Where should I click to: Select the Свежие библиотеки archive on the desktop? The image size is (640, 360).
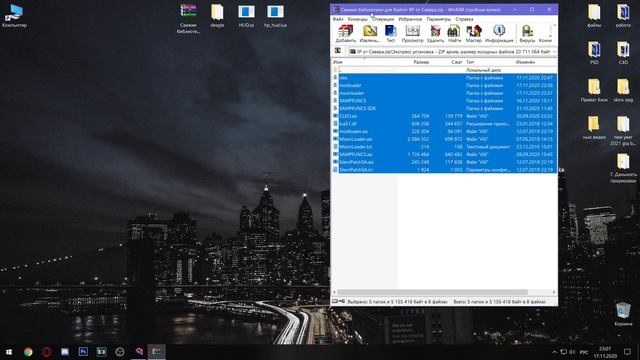(x=189, y=18)
